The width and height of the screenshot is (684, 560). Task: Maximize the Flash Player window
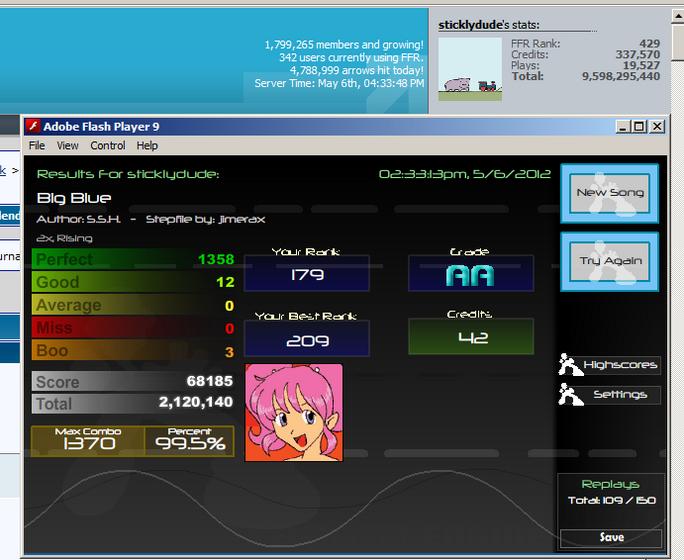click(x=640, y=127)
